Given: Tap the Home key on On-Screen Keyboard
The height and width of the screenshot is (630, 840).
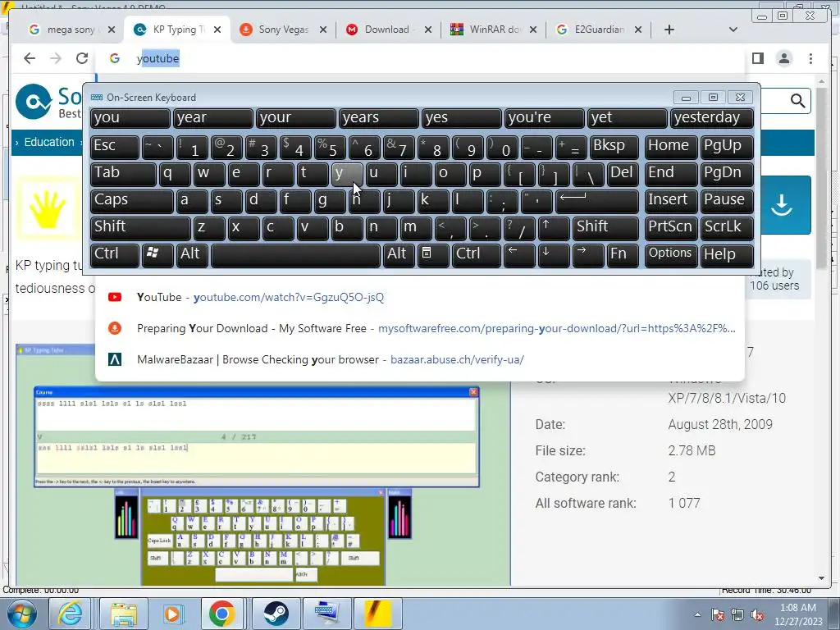Looking at the screenshot, I should [x=670, y=147].
